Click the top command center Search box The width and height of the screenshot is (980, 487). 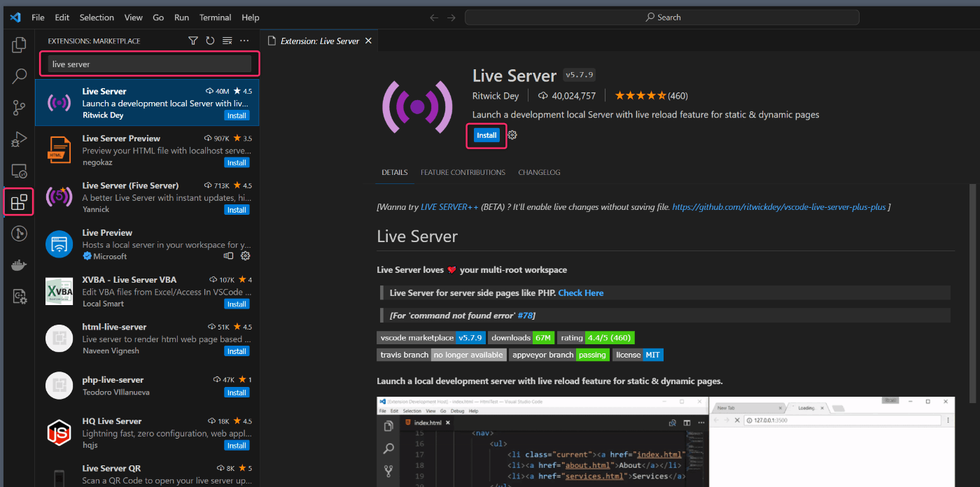664,17
